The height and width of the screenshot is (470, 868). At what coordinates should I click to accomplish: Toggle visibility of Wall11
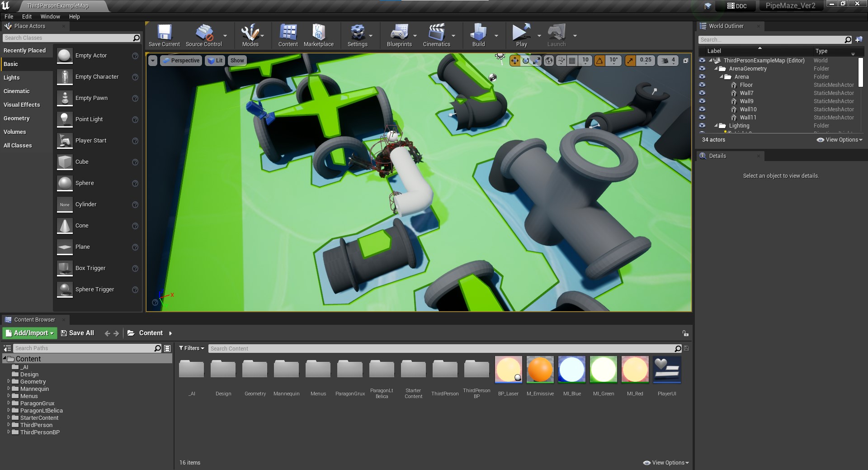(x=702, y=118)
